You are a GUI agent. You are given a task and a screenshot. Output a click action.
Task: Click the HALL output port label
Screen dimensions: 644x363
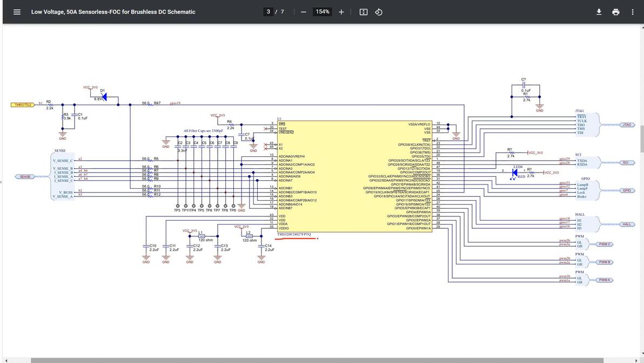point(627,224)
